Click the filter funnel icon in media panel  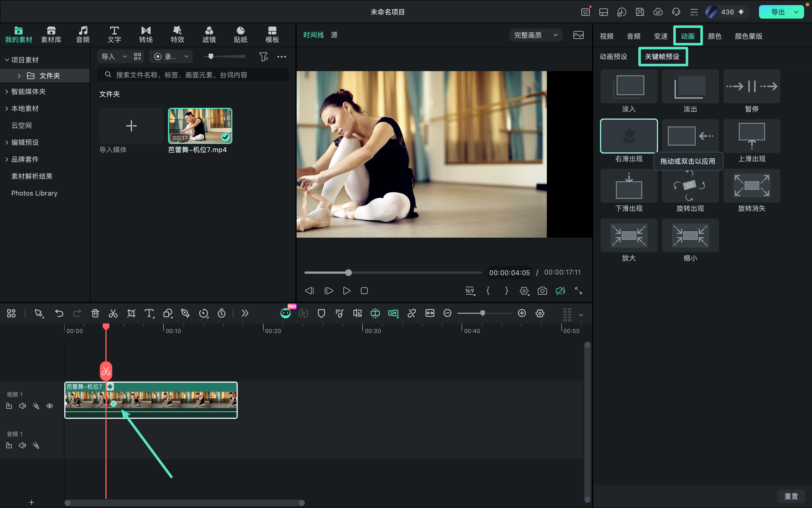[264, 57]
